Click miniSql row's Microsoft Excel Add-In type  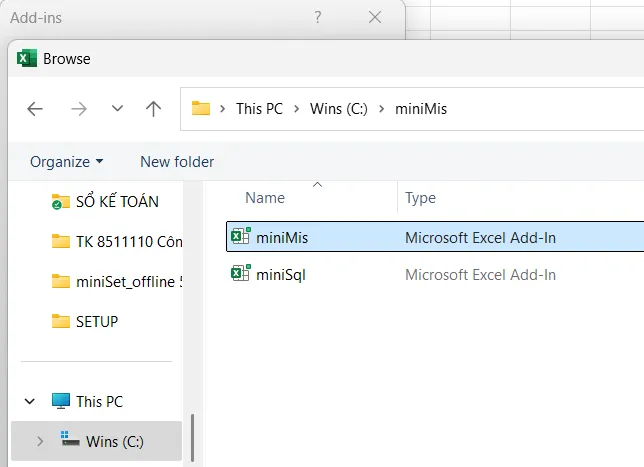point(480,275)
